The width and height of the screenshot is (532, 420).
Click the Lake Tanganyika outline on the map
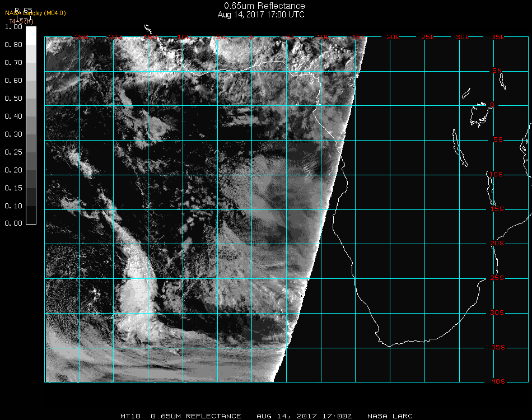pos(460,148)
